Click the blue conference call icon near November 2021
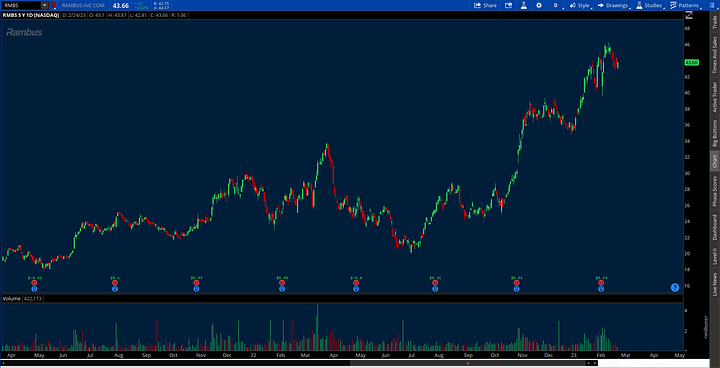Viewport: 720px width, 368px height. click(x=196, y=289)
